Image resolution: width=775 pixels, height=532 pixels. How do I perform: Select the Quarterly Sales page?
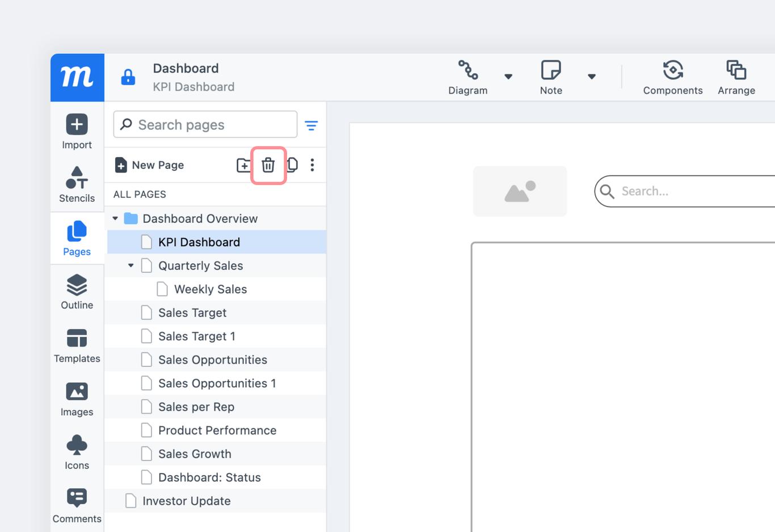[x=216, y=265]
